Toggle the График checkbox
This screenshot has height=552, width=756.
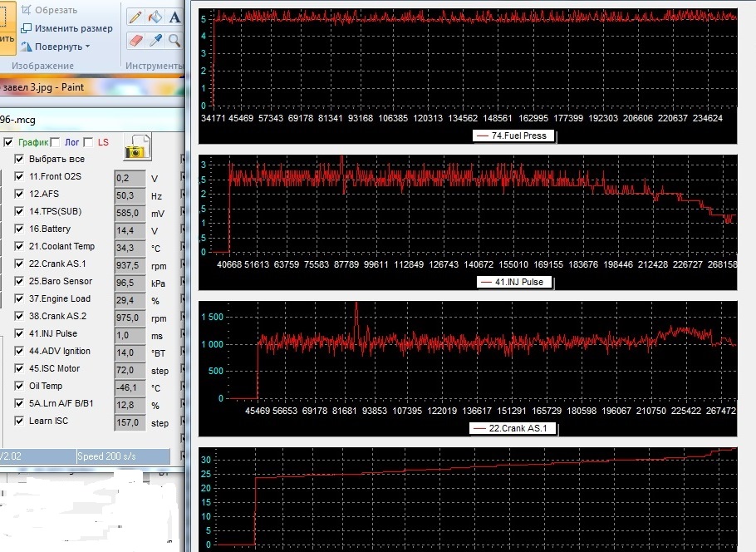point(8,142)
